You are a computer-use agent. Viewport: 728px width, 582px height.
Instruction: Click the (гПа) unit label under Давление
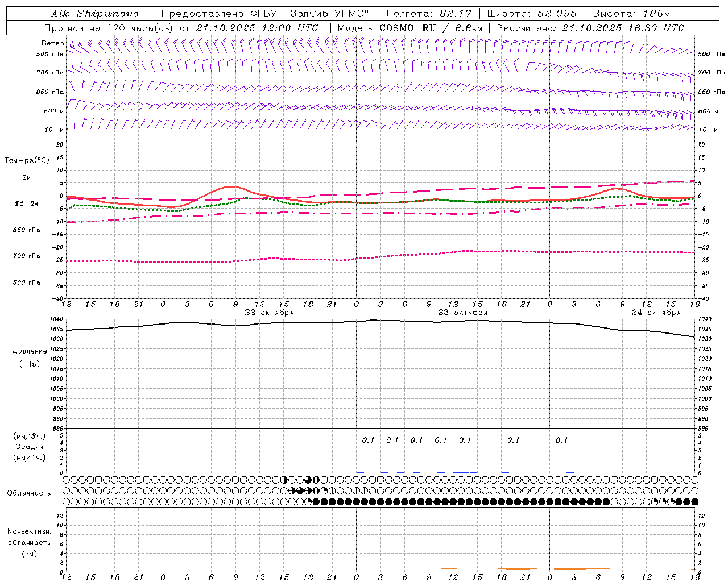click(30, 364)
